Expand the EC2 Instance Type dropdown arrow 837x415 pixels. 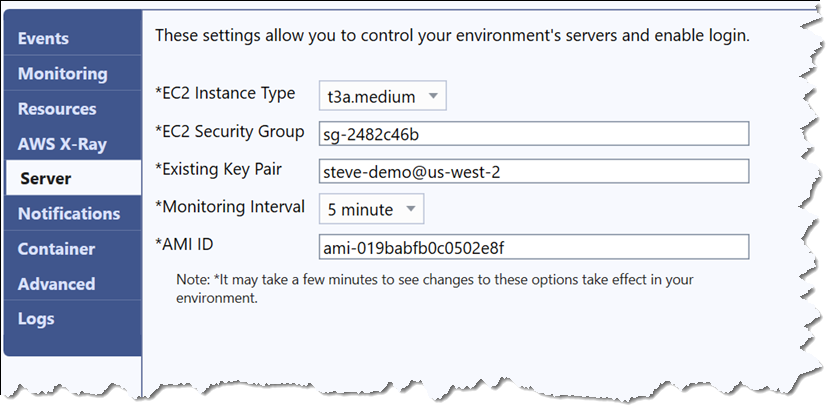coord(433,96)
